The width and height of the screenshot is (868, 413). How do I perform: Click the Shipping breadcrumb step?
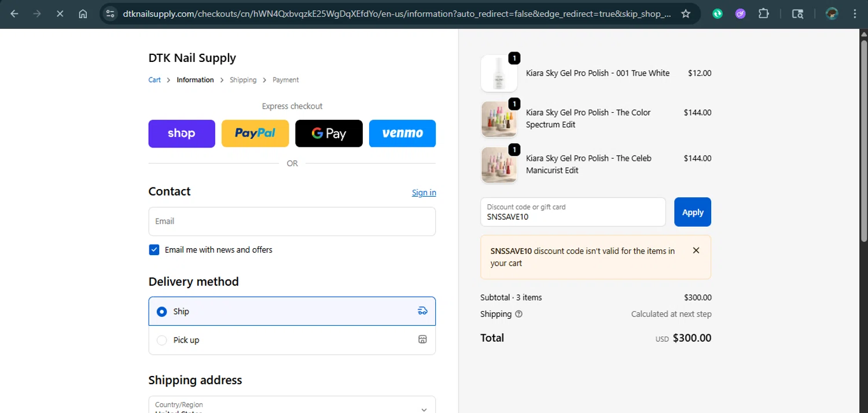tap(243, 80)
